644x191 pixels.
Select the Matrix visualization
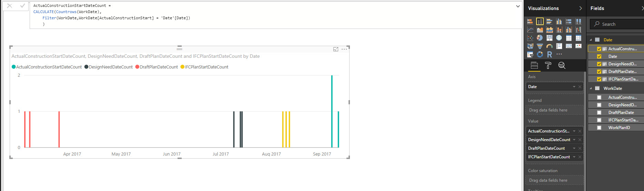coord(578,38)
